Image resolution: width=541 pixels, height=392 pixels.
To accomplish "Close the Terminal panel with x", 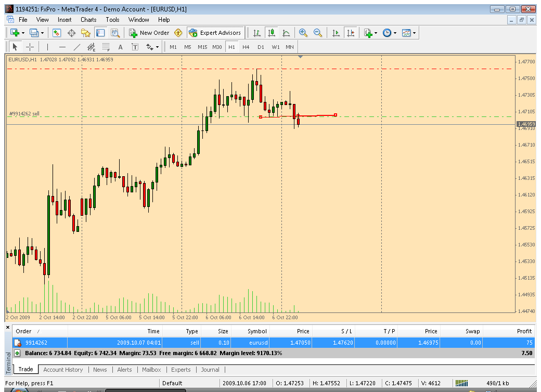I will click(8, 327).
